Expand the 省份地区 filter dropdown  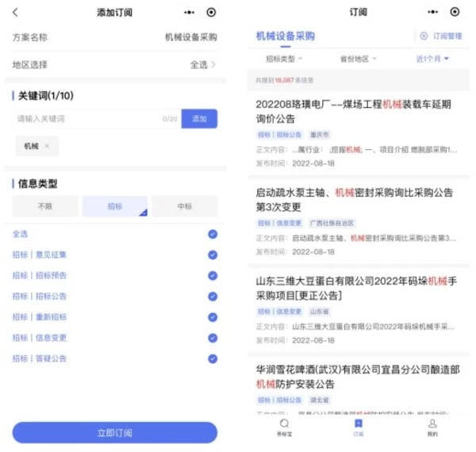pos(358,59)
